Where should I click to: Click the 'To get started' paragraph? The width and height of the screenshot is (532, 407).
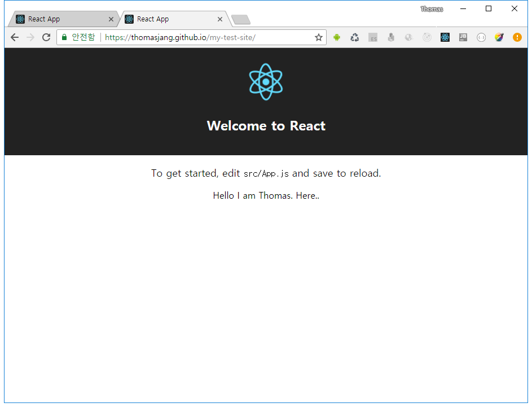(x=266, y=173)
